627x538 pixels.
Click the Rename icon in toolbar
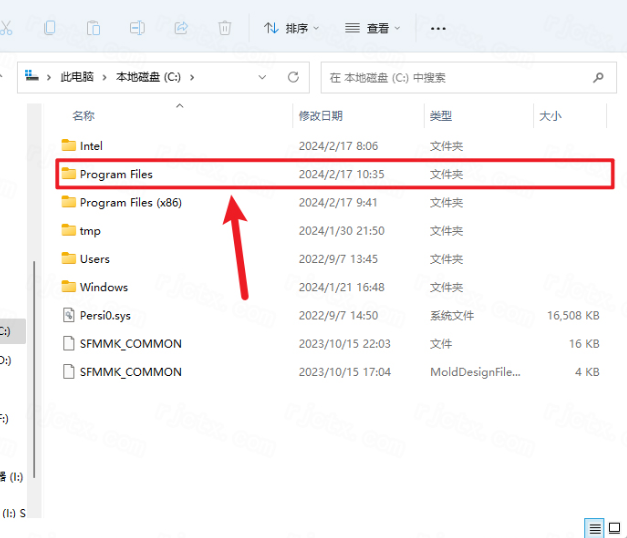(137, 28)
